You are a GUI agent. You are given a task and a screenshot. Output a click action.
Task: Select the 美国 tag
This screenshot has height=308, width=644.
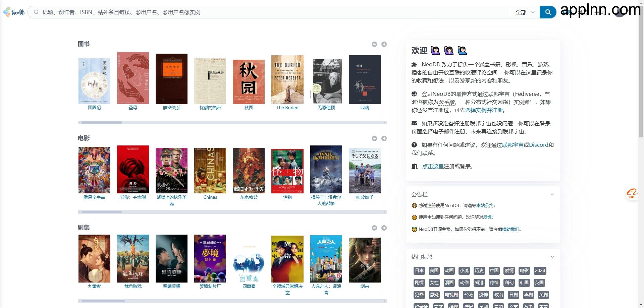tap(434, 270)
